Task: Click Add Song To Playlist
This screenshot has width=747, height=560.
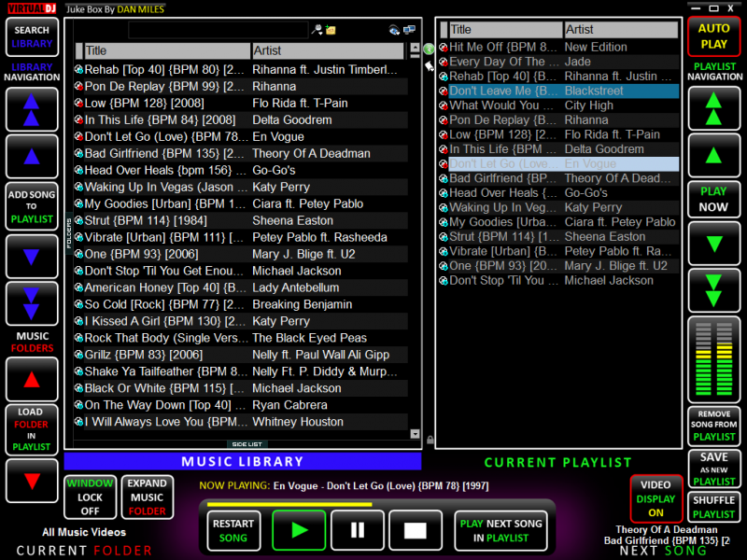Action: pyautogui.click(x=32, y=206)
